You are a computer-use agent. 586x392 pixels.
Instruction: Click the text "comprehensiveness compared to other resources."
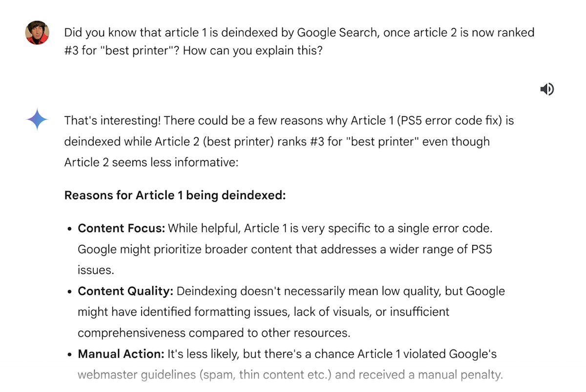tap(214, 333)
